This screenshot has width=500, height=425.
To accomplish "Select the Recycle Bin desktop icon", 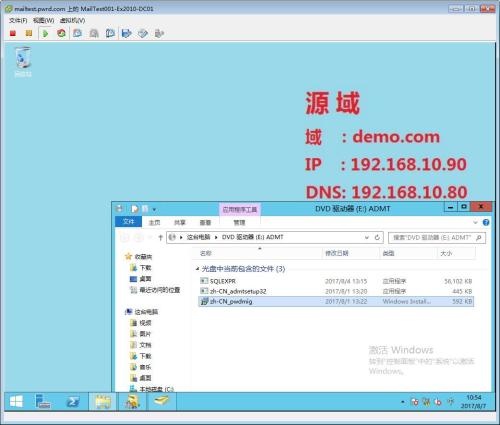I will pyautogui.click(x=23, y=62).
